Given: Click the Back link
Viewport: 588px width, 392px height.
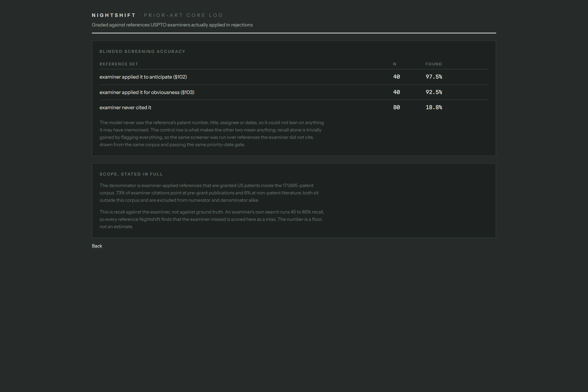Looking at the screenshot, I should 97,246.
